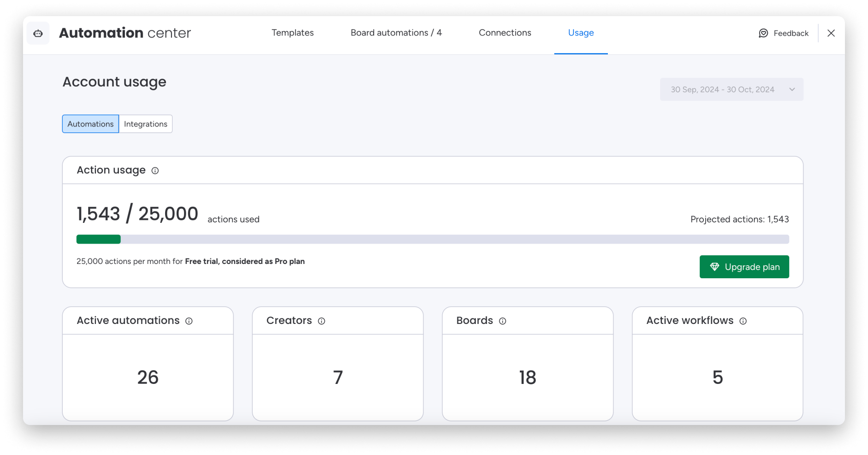Click the Automation center robot icon

coord(38,33)
